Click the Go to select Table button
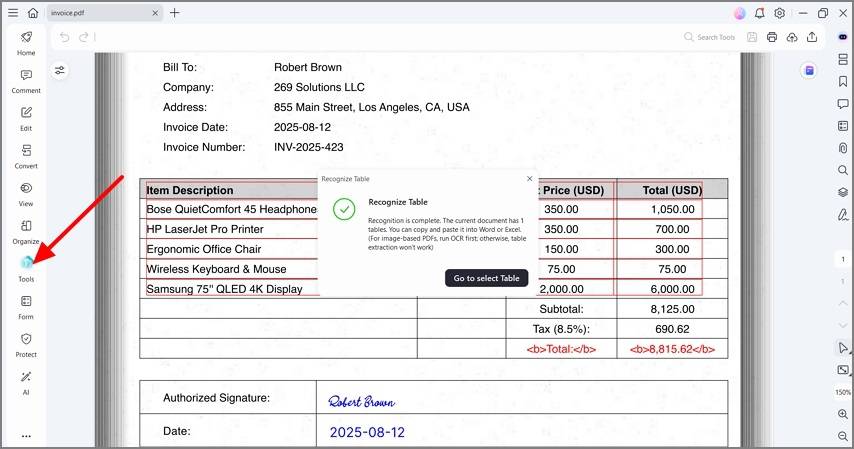Screen dimensions: 854x449 point(486,278)
